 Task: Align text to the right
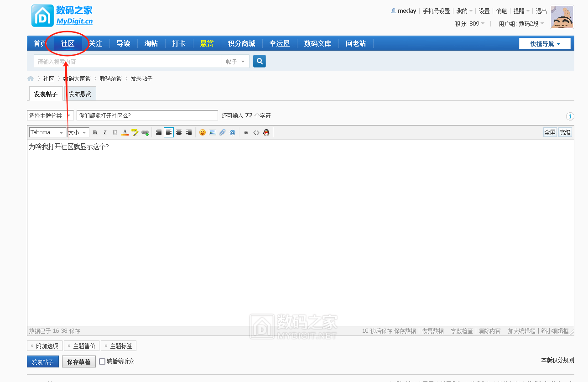pos(189,132)
